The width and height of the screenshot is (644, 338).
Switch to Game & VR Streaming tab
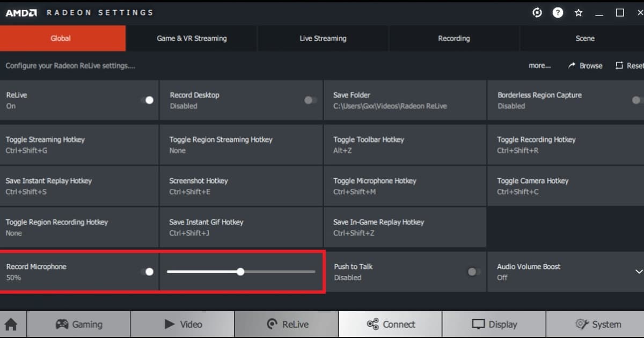(192, 39)
